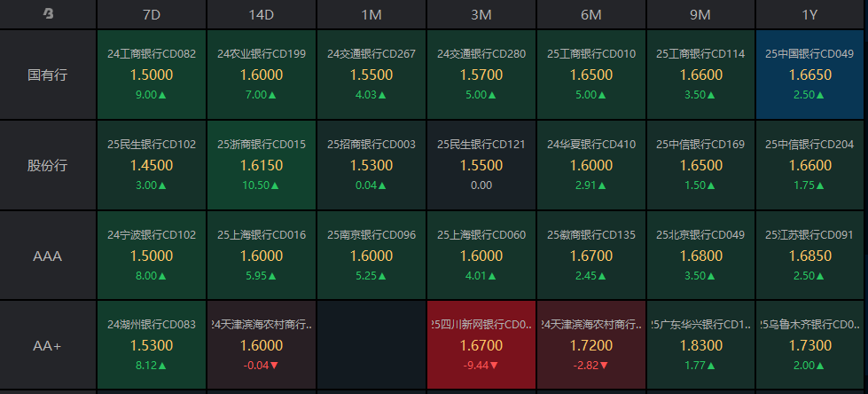This screenshot has width=868, height=394.
Task: Click the 25徽商银行CD135 quote
Action: [591, 256]
